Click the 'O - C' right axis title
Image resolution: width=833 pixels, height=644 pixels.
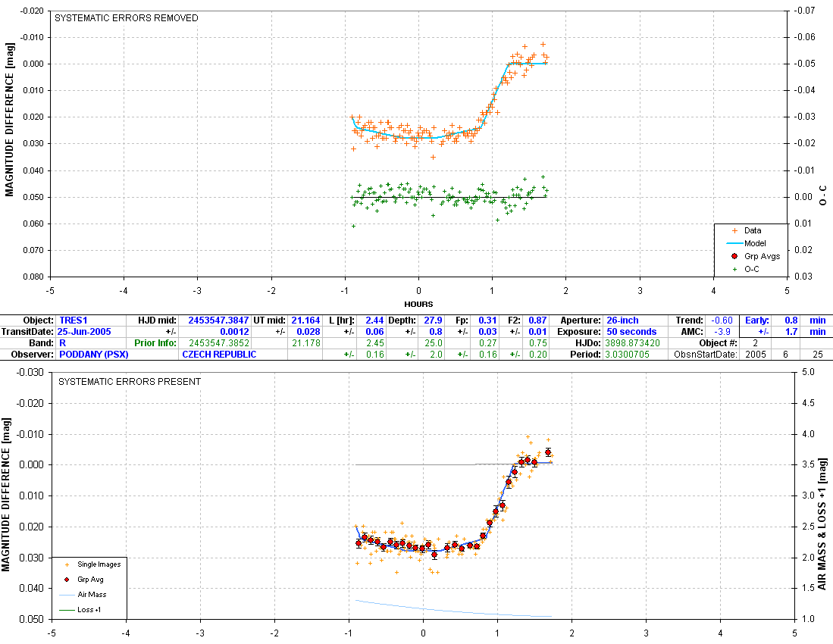(x=823, y=195)
